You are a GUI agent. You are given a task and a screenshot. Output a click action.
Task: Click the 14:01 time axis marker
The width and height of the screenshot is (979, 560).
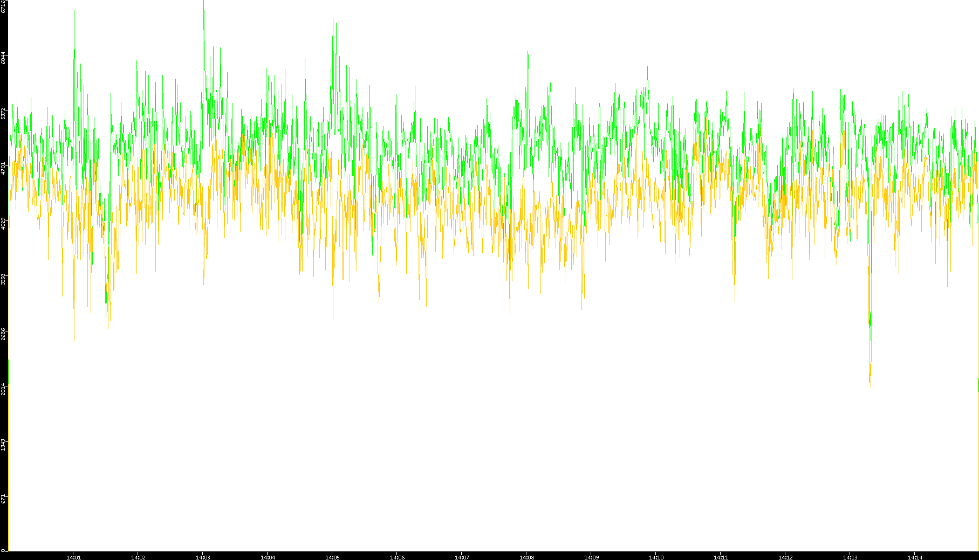pyautogui.click(x=73, y=557)
